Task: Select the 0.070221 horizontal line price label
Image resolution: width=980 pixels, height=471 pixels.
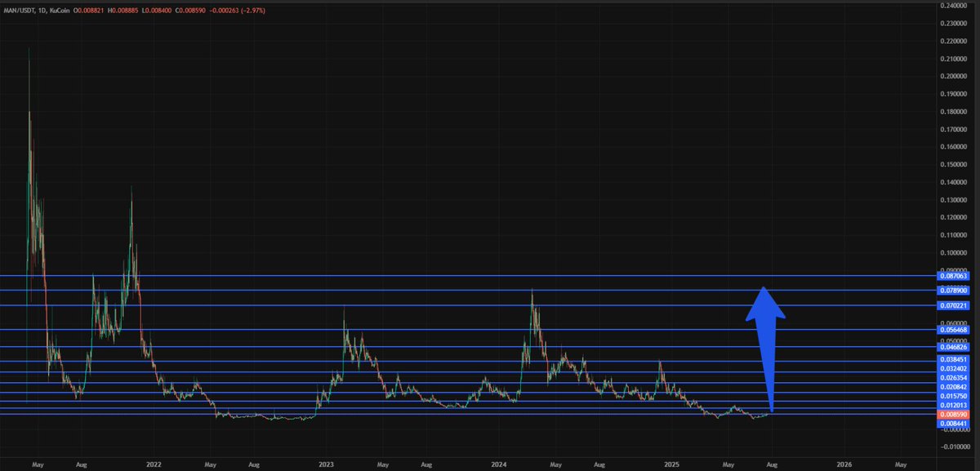Action: point(954,305)
